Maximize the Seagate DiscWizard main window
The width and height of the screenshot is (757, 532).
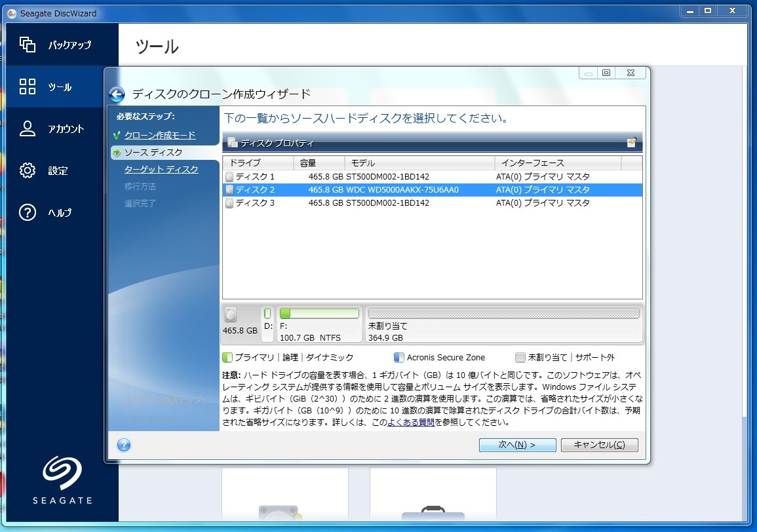[708, 10]
